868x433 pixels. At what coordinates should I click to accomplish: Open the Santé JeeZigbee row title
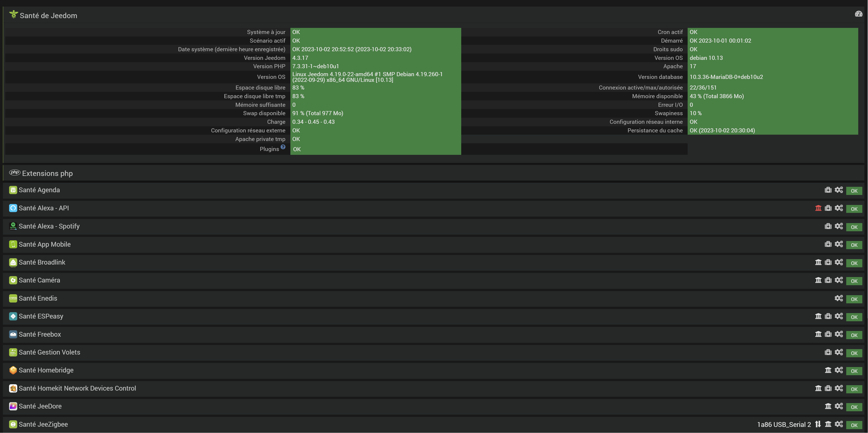tap(43, 424)
